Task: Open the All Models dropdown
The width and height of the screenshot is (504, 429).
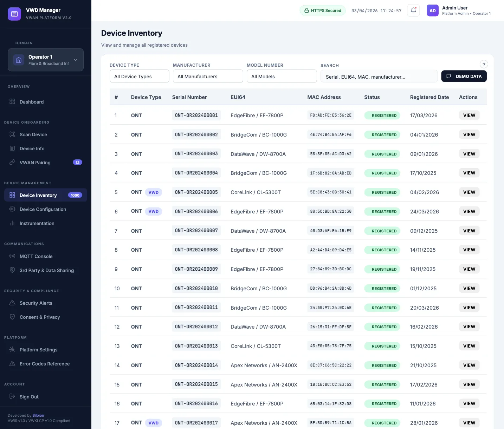Action: pos(282,77)
